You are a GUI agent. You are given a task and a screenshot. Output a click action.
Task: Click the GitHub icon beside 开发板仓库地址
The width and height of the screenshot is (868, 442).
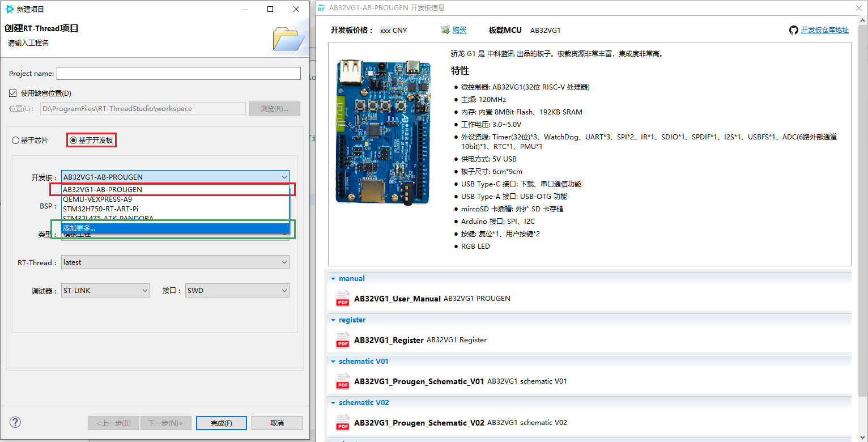pos(793,30)
